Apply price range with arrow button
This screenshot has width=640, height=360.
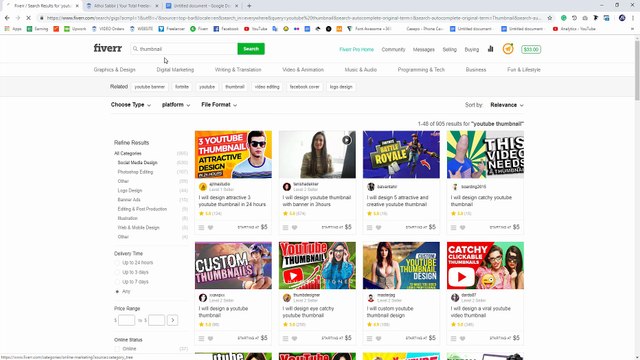click(x=173, y=320)
